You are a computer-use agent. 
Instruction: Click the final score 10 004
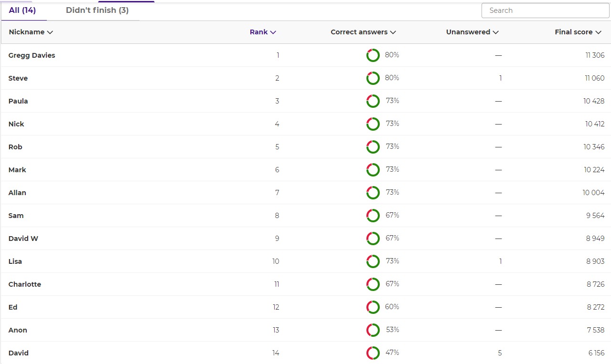click(593, 193)
